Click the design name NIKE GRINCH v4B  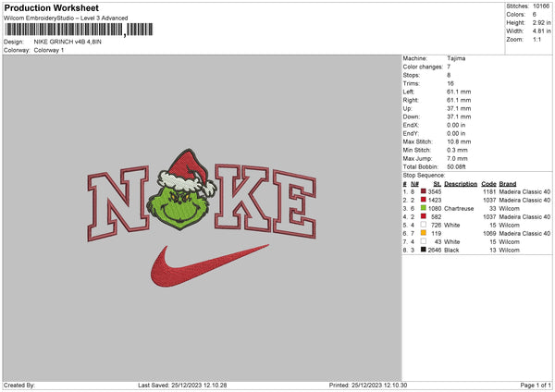click(68, 42)
